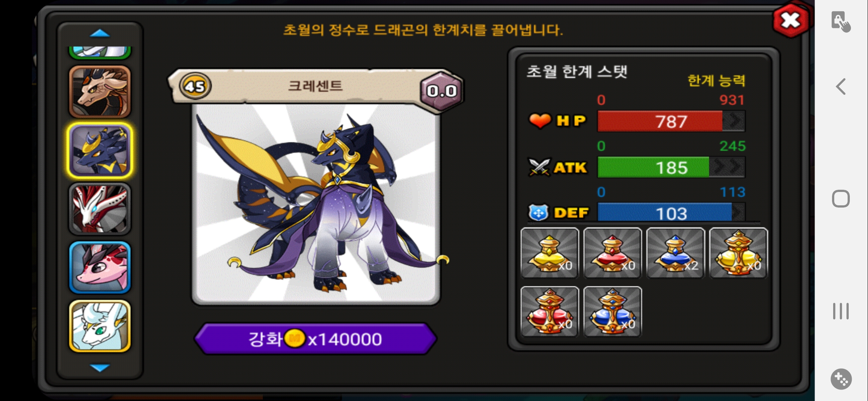Click the up arrow above the dragon list

click(x=100, y=33)
